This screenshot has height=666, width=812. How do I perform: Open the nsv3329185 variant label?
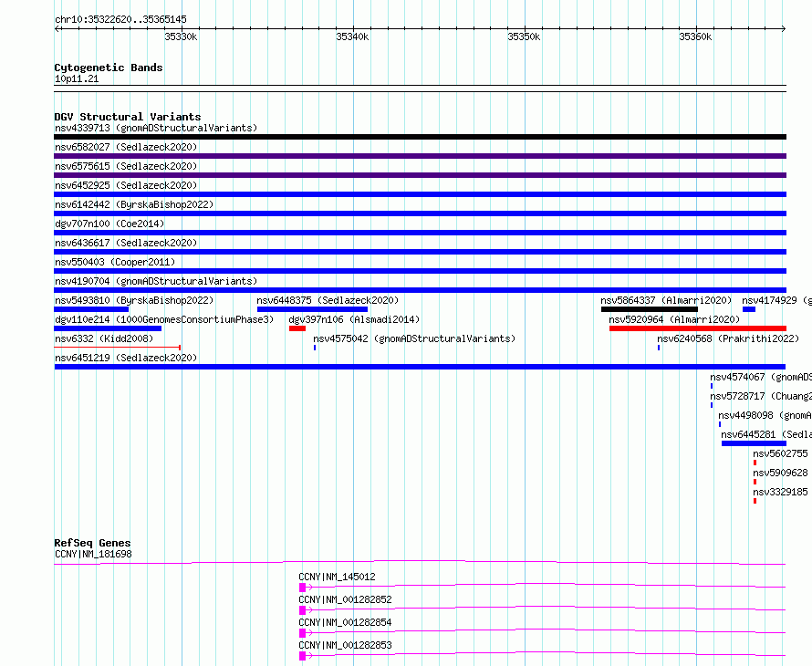(x=780, y=492)
